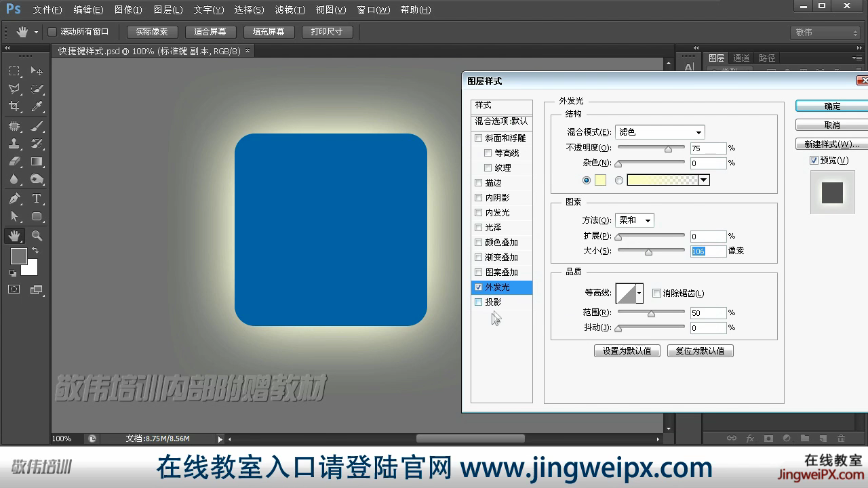868x488 pixels.
Task: Open the 方法 technique dropdown
Action: (635, 220)
